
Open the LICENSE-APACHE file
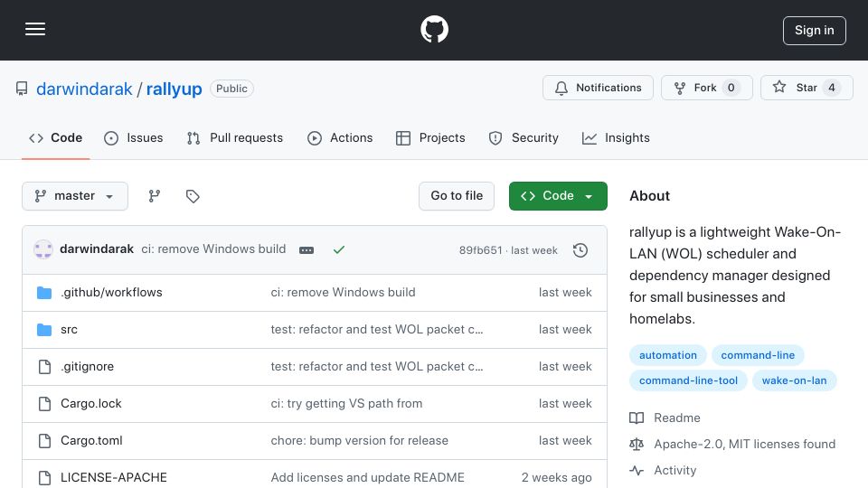(114, 477)
